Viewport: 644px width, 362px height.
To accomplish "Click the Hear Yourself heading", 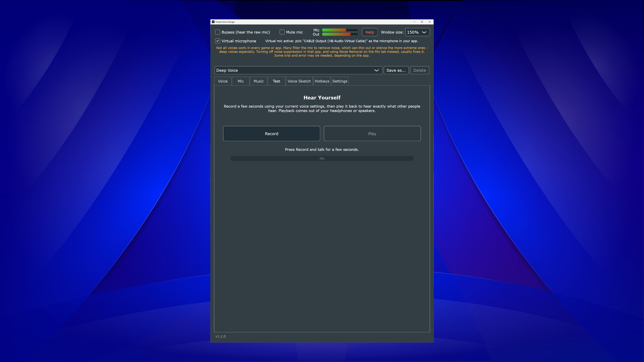I will tap(322, 98).
